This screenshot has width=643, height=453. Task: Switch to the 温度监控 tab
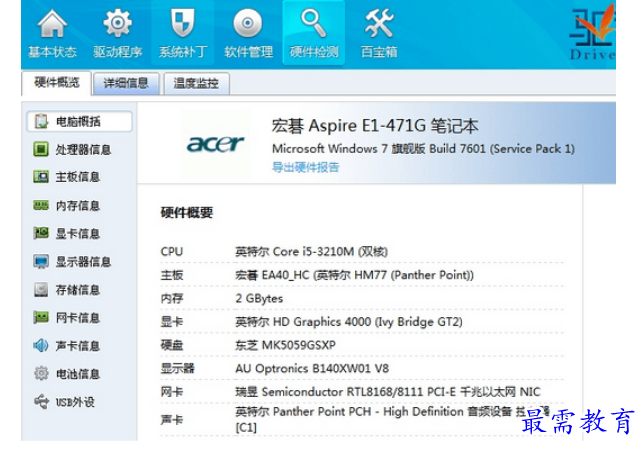click(196, 84)
